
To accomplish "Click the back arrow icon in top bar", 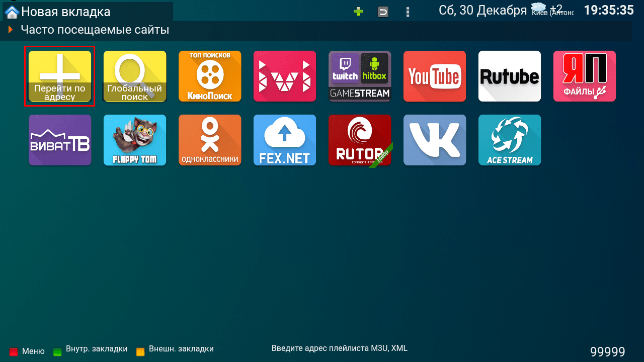I will 383,12.
